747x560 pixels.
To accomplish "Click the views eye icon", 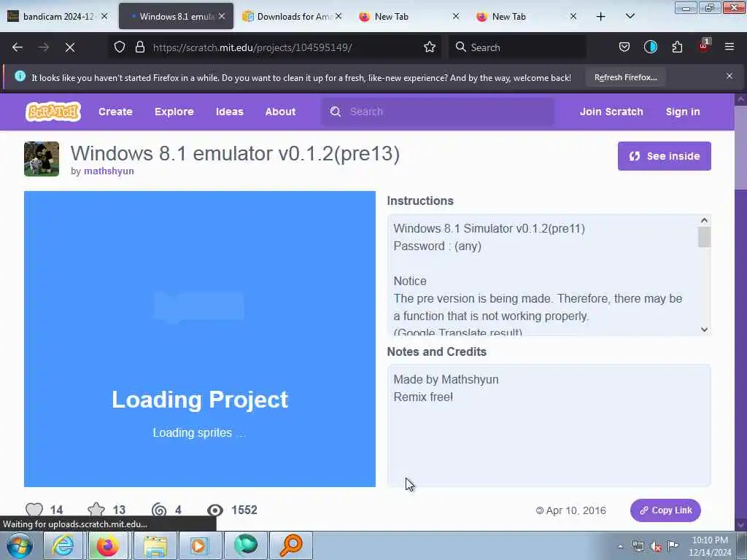I will (215, 510).
